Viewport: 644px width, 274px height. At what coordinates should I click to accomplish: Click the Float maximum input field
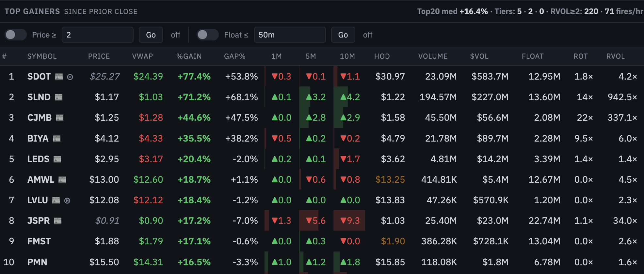(x=290, y=35)
